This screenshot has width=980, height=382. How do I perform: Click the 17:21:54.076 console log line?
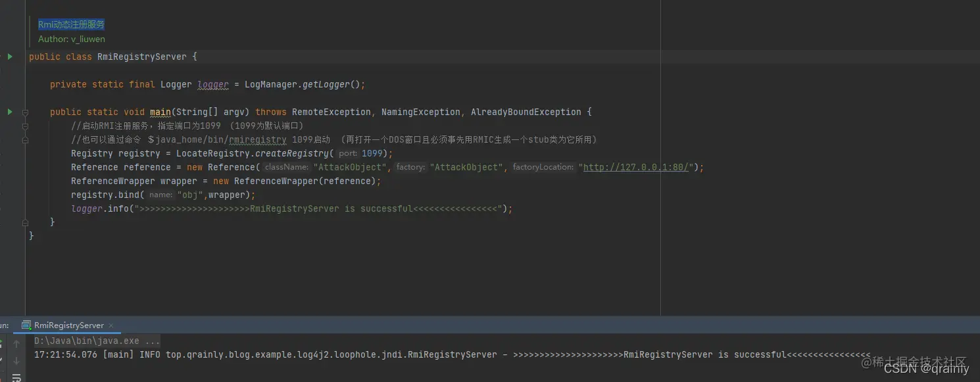tap(452, 354)
